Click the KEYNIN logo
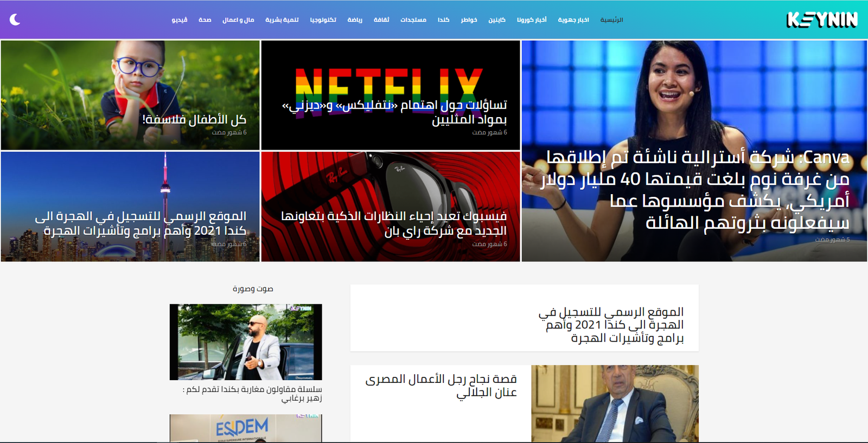Screen dimensions: 868x443 pyautogui.click(x=822, y=20)
